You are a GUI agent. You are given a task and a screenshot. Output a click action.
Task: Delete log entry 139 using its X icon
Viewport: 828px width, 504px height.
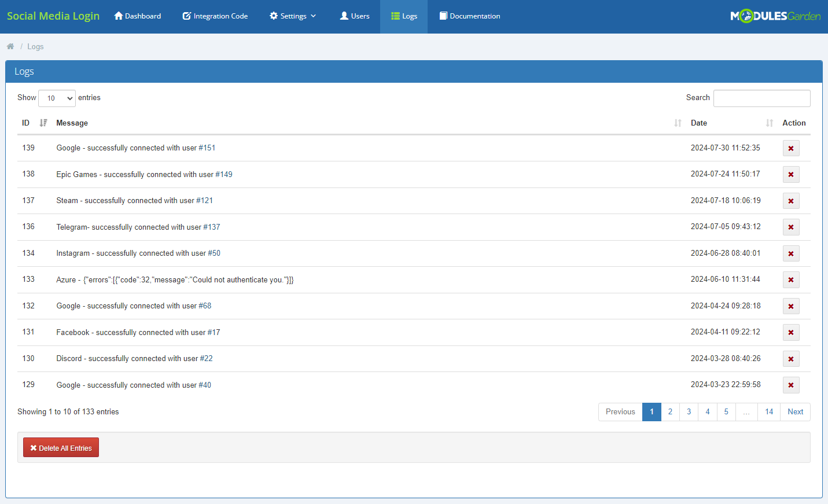790,148
